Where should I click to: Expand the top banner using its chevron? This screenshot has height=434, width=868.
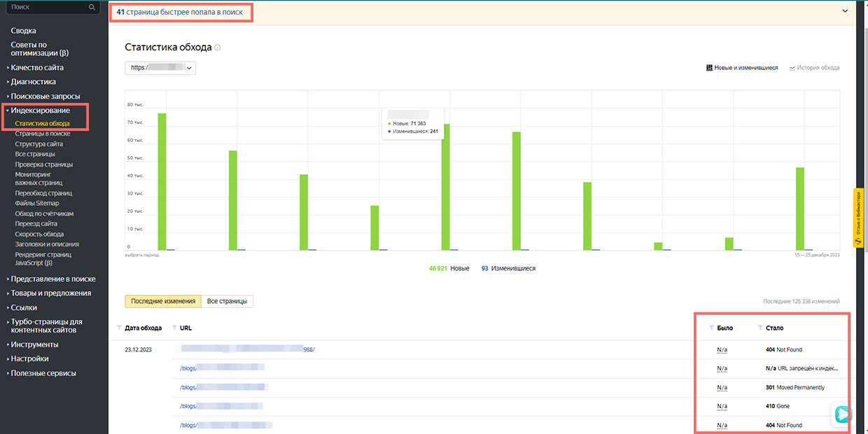coord(845,11)
